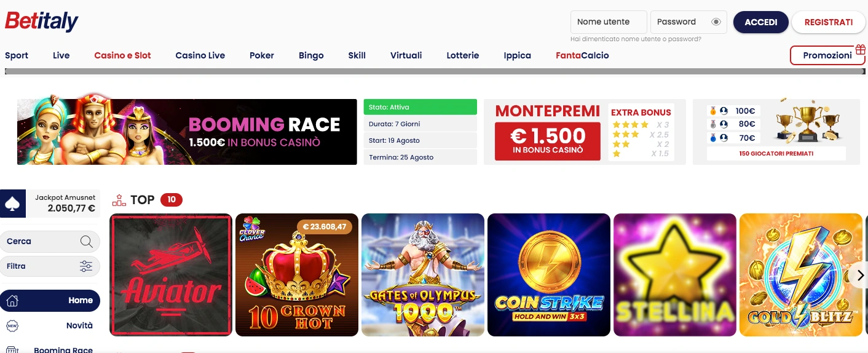Screen dimensions: 868x353
Task: Click the search magnifier icon in Cerca
Action: click(x=87, y=241)
